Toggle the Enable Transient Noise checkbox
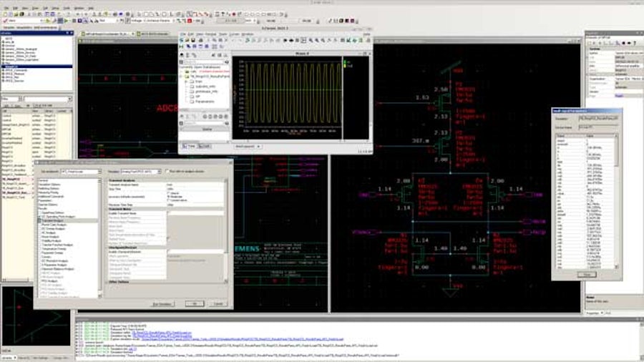 [x=168, y=213]
